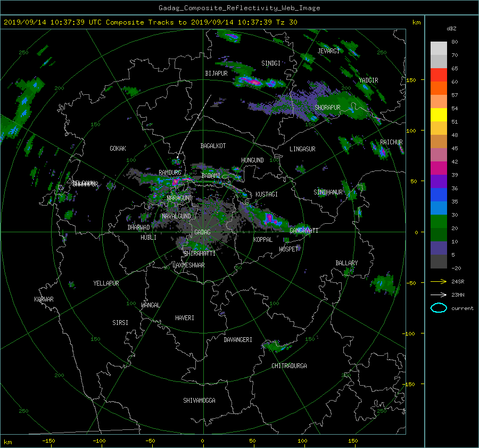Click the cyan current-position ellipse in legend
Image resolution: width=479 pixels, height=448 pixels.
pyautogui.click(x=439, y=308)
